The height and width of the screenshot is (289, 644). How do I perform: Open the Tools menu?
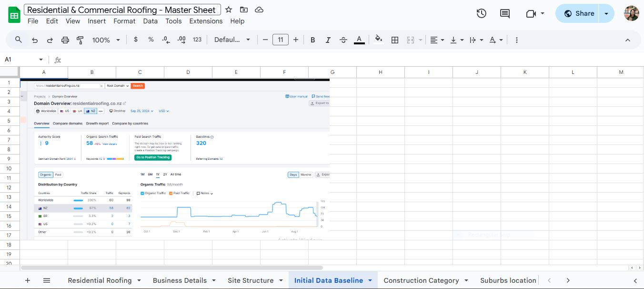[x=173, y=21]
